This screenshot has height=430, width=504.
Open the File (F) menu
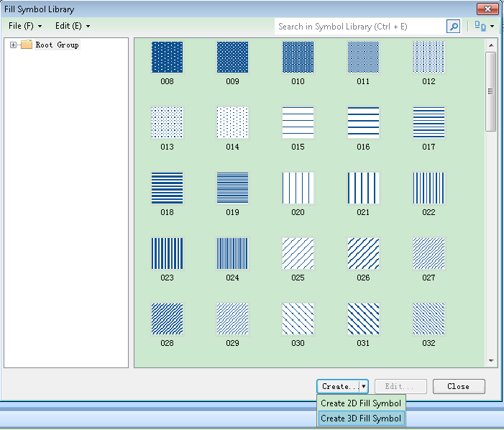click(24, 26)
